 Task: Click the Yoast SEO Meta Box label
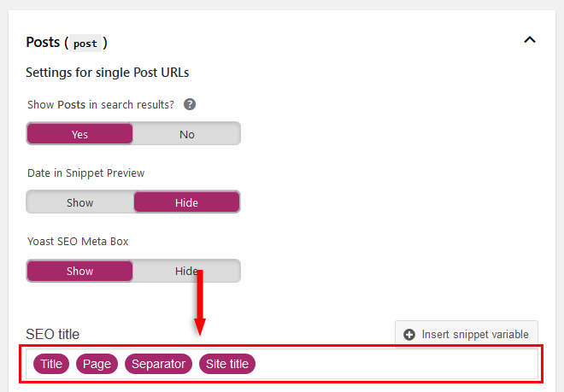coord(78,241)
